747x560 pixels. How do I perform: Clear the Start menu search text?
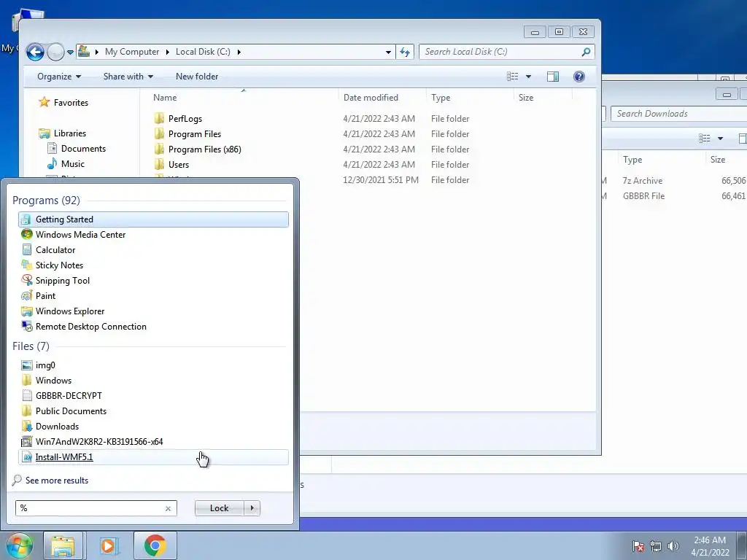coord(168,508)
